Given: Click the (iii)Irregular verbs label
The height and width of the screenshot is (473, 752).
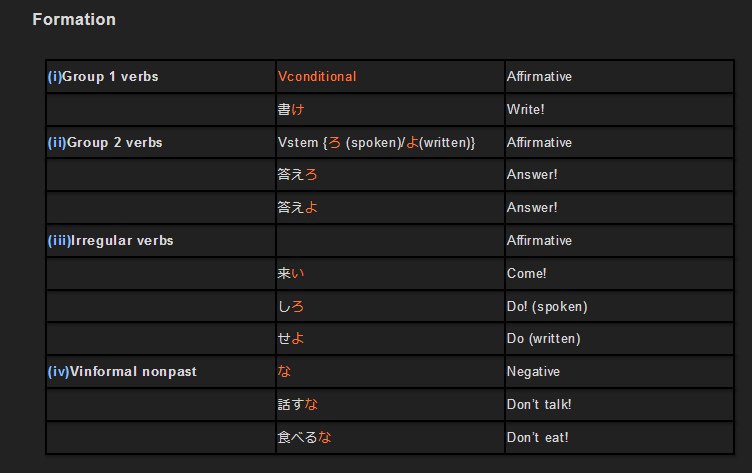Looking at the screenshot, I should (110, 240).
